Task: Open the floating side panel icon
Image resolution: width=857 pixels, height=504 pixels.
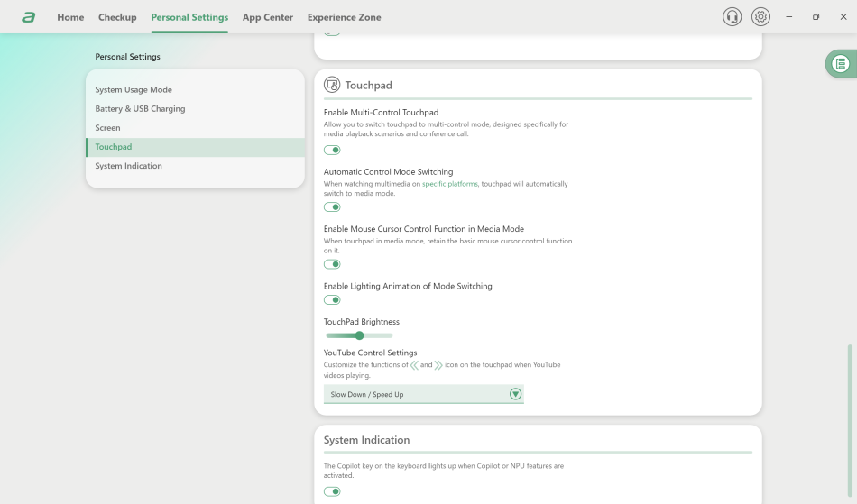Action: (841, 64)
